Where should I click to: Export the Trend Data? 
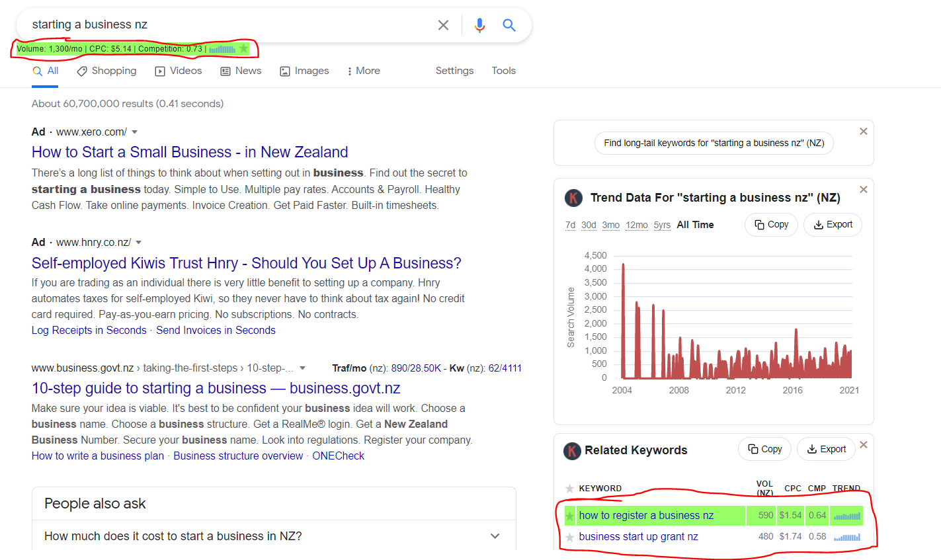(833, 225)
